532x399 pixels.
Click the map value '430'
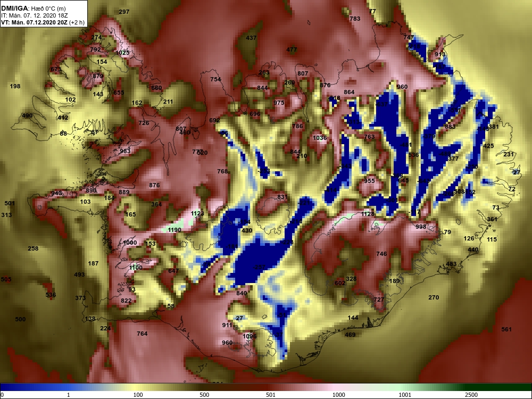[247, 230]
